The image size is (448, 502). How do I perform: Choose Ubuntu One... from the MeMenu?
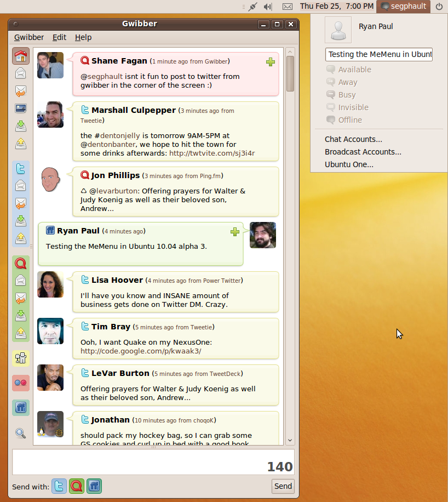349,164
